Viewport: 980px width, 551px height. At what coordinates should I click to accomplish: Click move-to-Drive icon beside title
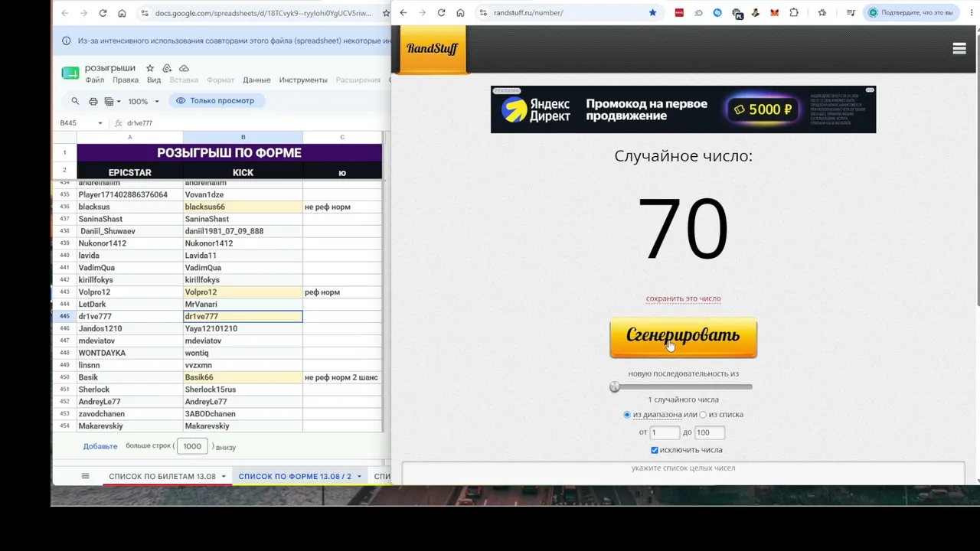pos(167,68)
